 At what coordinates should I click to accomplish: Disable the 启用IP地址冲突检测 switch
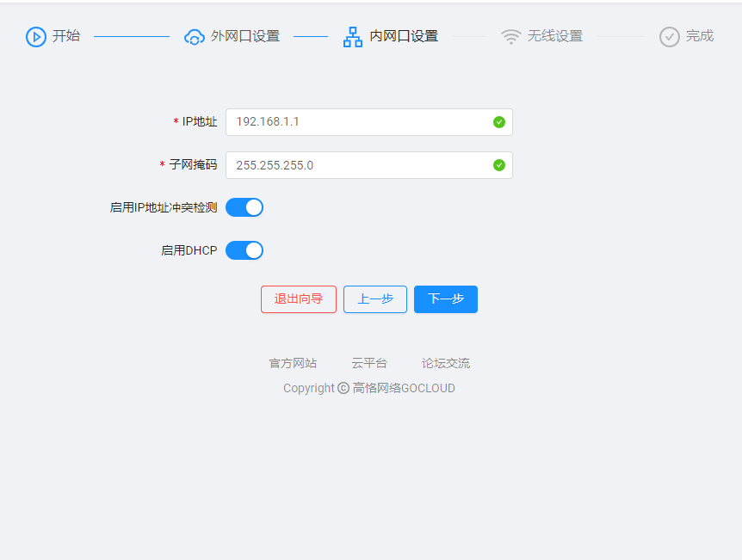coord(244,207)
